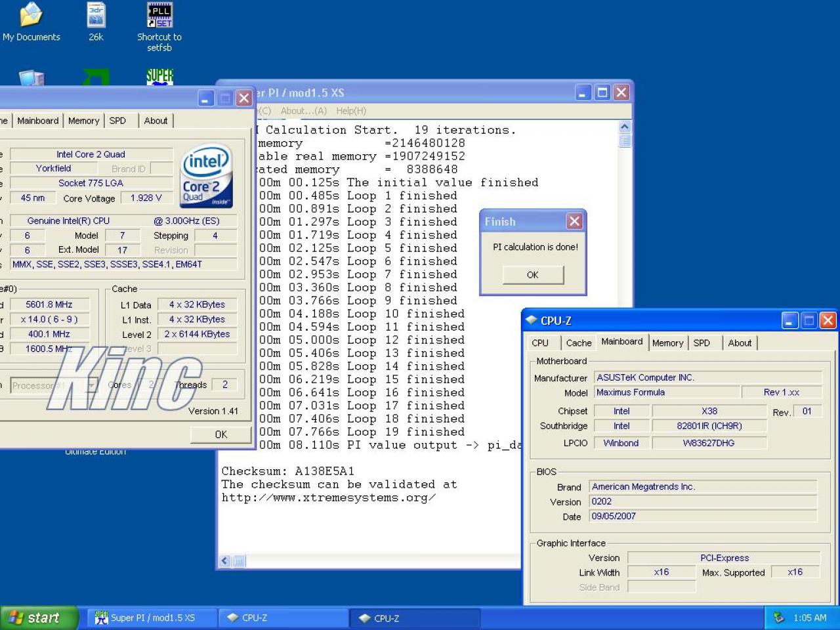The height and width of the screenshot is (630, 840).
Task: Click the pressed (active) CPU-Z taskbar button
Action: click(415, 618)
